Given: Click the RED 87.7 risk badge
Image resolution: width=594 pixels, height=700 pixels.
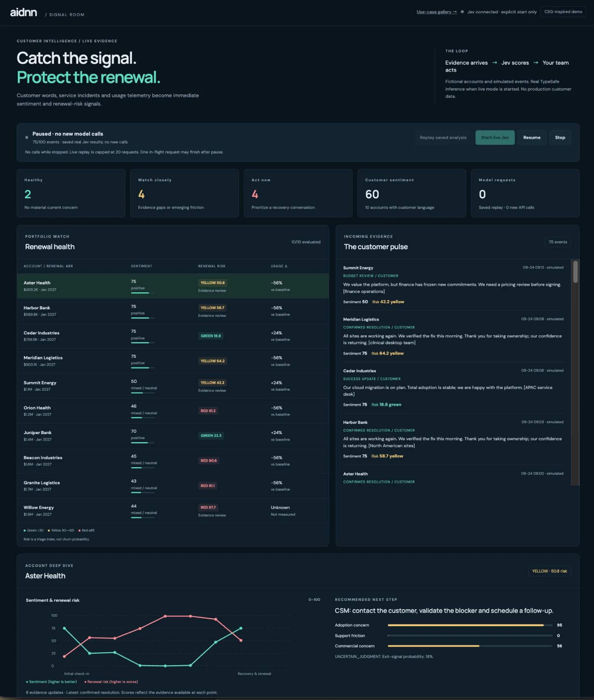Looking at the screenshot, I should pos(208,507).
